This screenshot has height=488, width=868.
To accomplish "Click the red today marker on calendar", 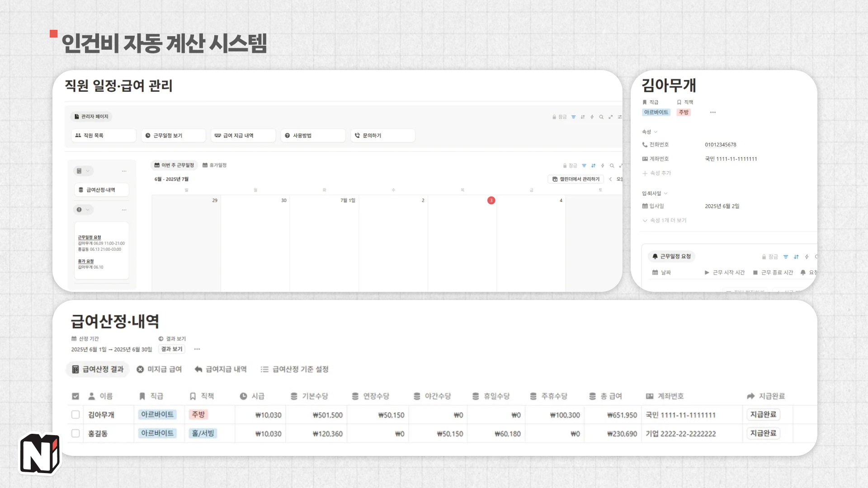I will (x=491, y=200).
